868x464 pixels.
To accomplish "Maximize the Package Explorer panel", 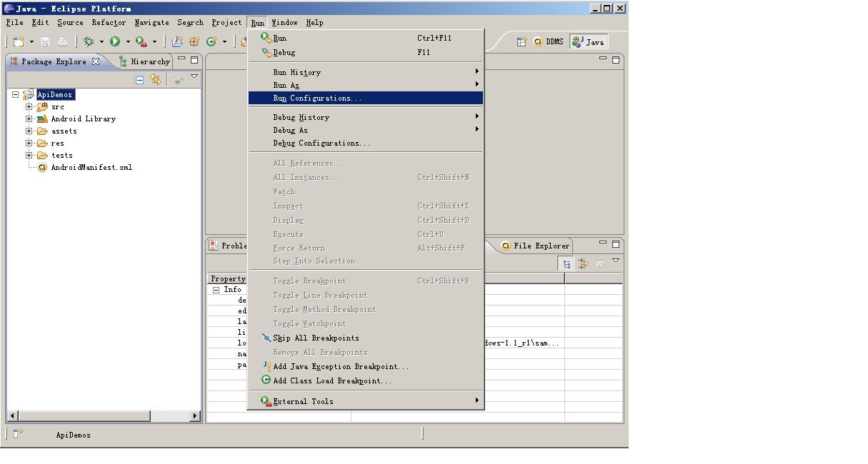I will [194, 60].
